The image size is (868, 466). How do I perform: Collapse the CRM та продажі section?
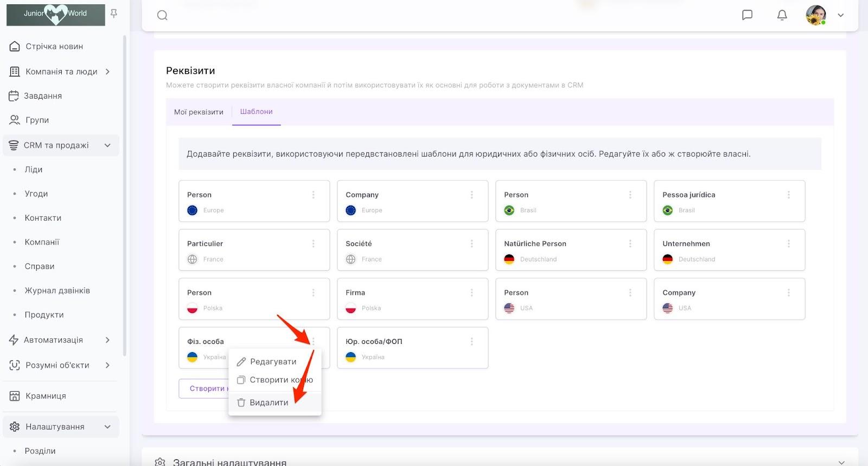(x=107, y=145)
